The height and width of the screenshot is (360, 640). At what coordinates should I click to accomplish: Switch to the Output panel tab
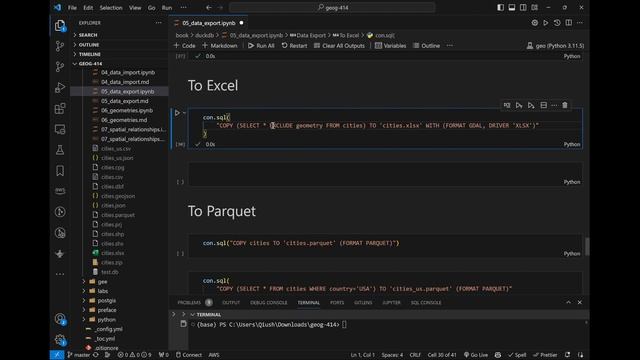(231, 302)
